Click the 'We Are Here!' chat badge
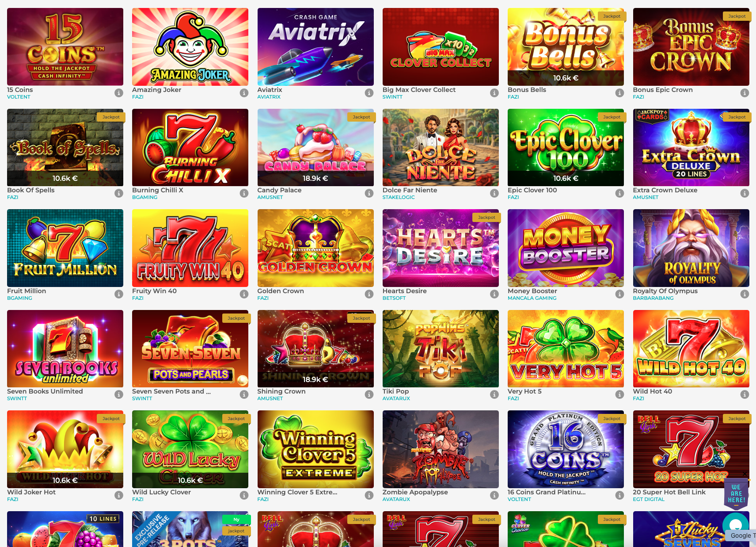The width and height of the screenshot is (756, 547). point(736,494)
